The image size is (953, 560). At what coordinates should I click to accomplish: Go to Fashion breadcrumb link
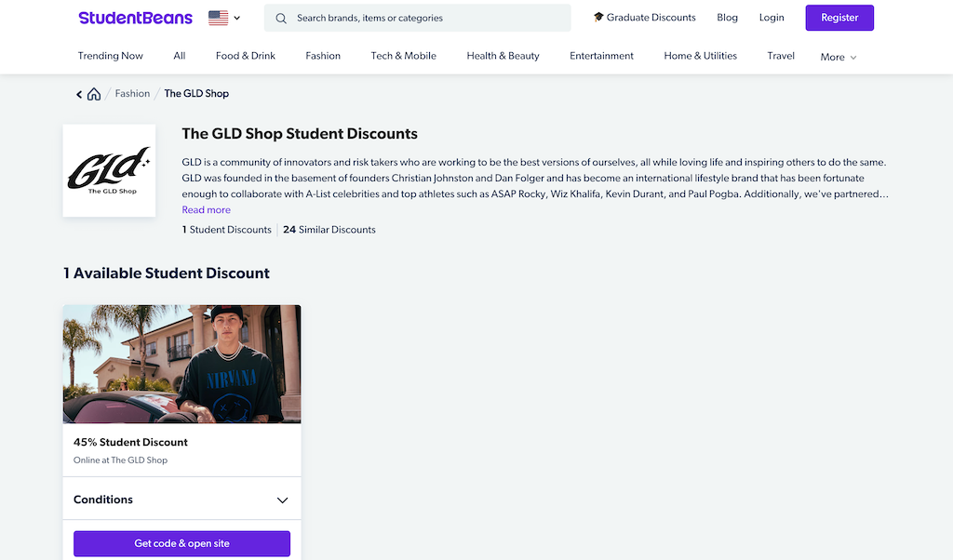(132, 94)
